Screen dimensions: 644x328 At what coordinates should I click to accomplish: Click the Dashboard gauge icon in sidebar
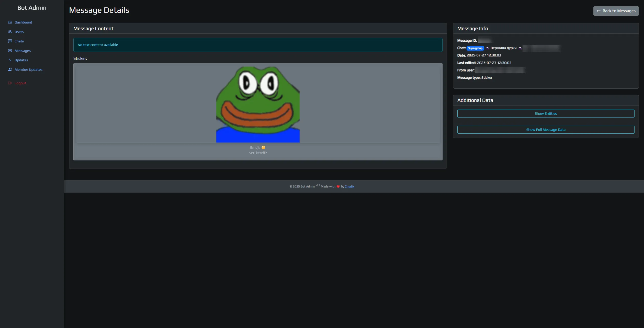pyautogui.click(x=10, y=22)
